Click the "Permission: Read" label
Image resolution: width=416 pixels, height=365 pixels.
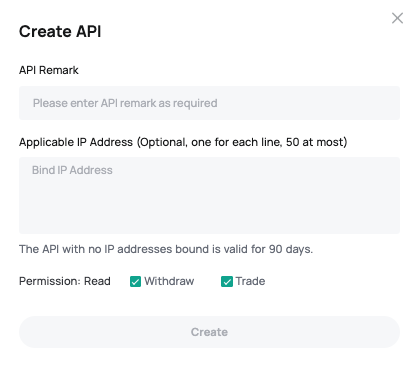[x=65, y=281]
